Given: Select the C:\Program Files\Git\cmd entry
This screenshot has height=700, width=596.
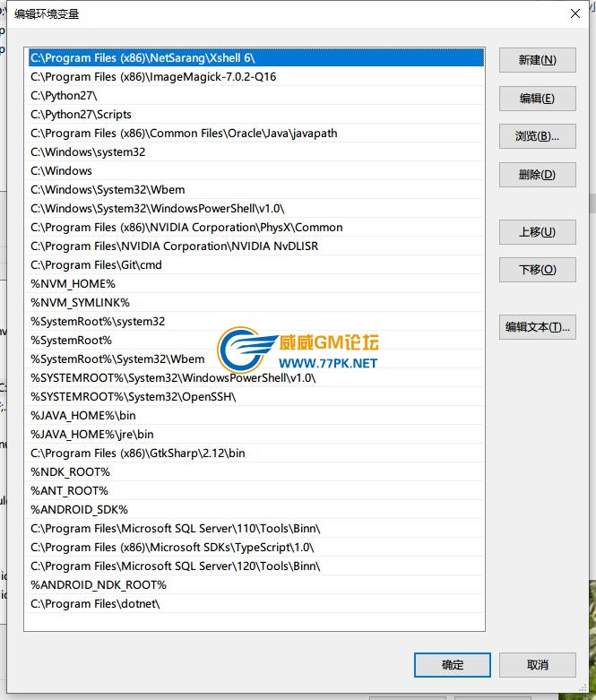Looking at the screenshot, I should [255, 264].
